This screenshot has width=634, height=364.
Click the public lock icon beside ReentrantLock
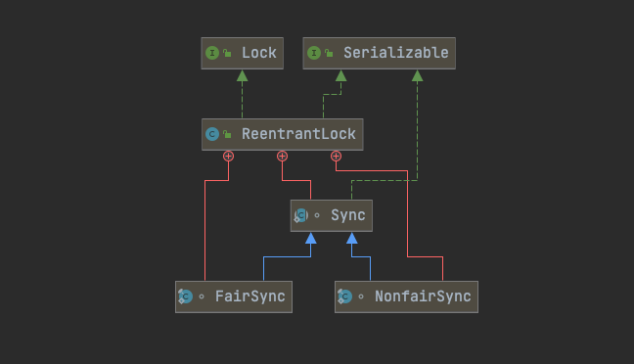tap(227, 134)
